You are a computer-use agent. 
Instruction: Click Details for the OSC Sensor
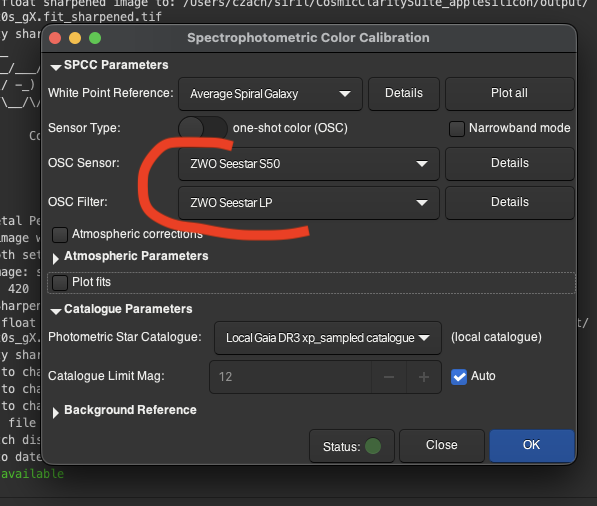[x=510, y=164]
